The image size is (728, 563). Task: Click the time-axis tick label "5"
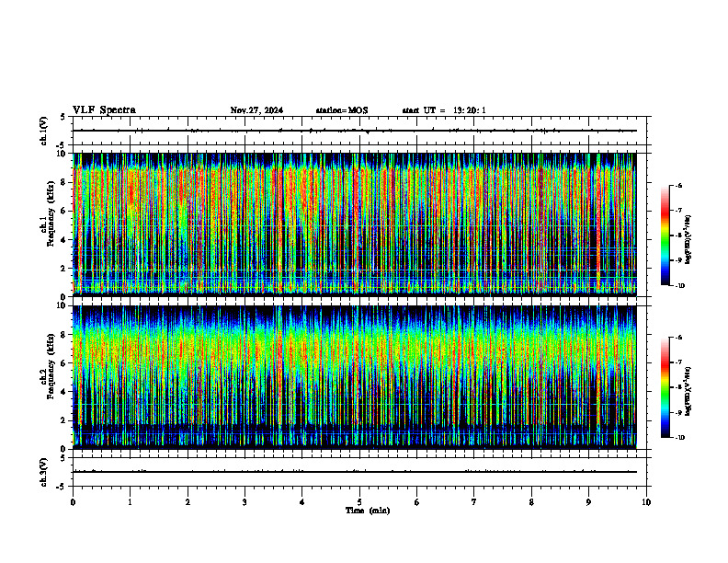click(x=359, y=502)
